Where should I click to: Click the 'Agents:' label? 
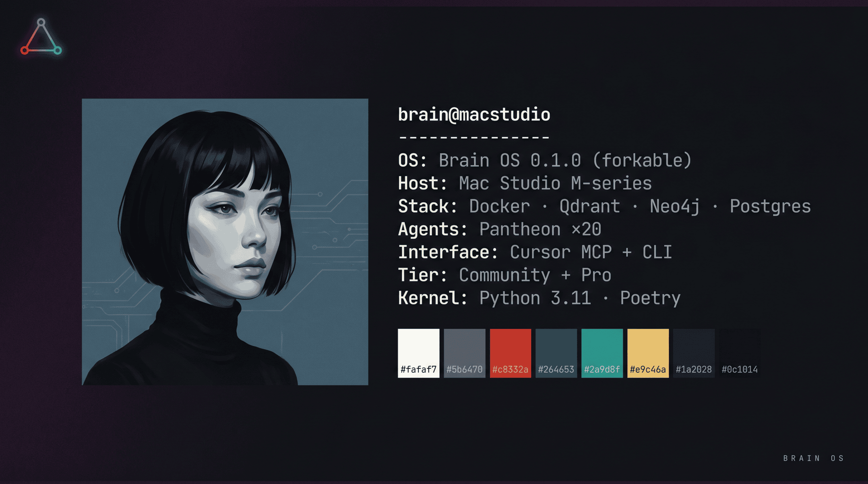[433, 230]
